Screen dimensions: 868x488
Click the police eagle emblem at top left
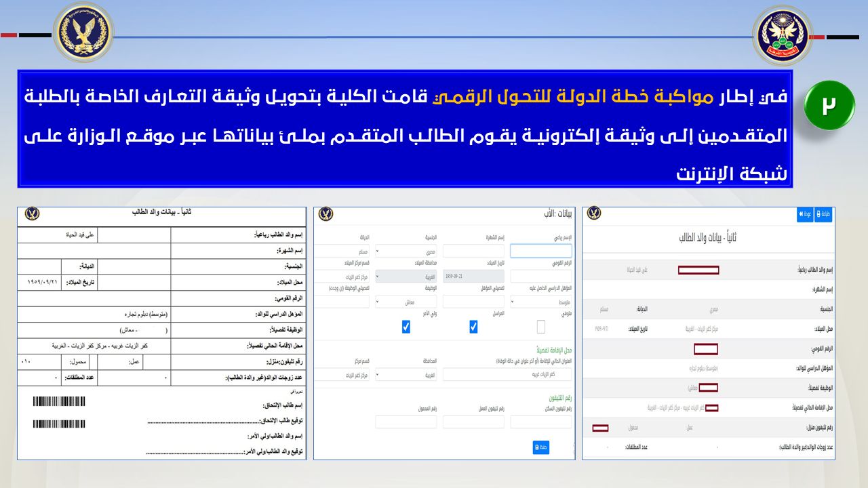pos(83,32)
